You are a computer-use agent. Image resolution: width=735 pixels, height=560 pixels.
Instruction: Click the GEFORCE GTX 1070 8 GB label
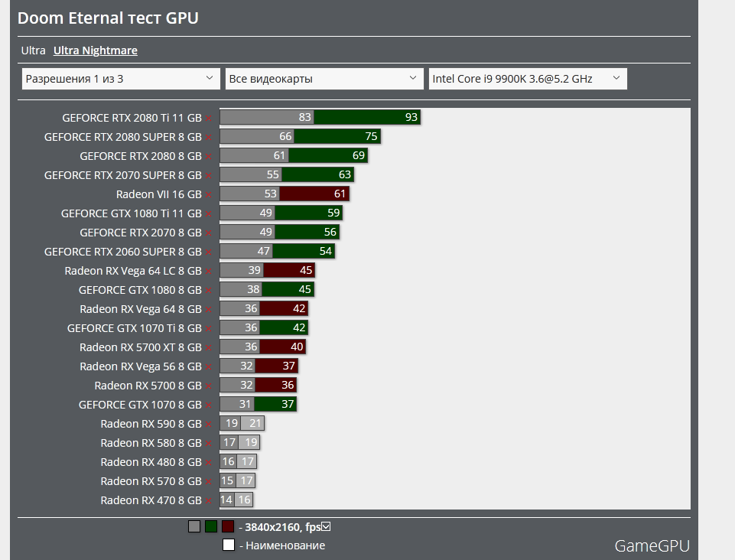coord(141,405)
